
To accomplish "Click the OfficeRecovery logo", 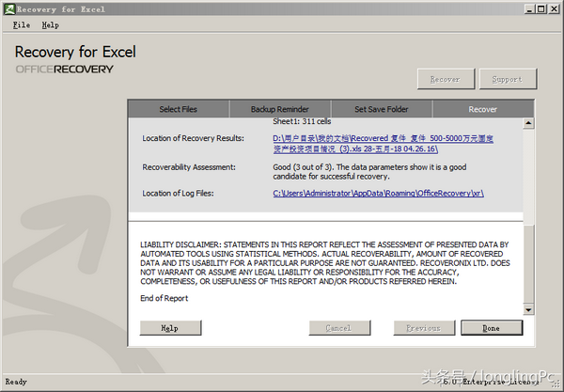I will click(64, 69).
